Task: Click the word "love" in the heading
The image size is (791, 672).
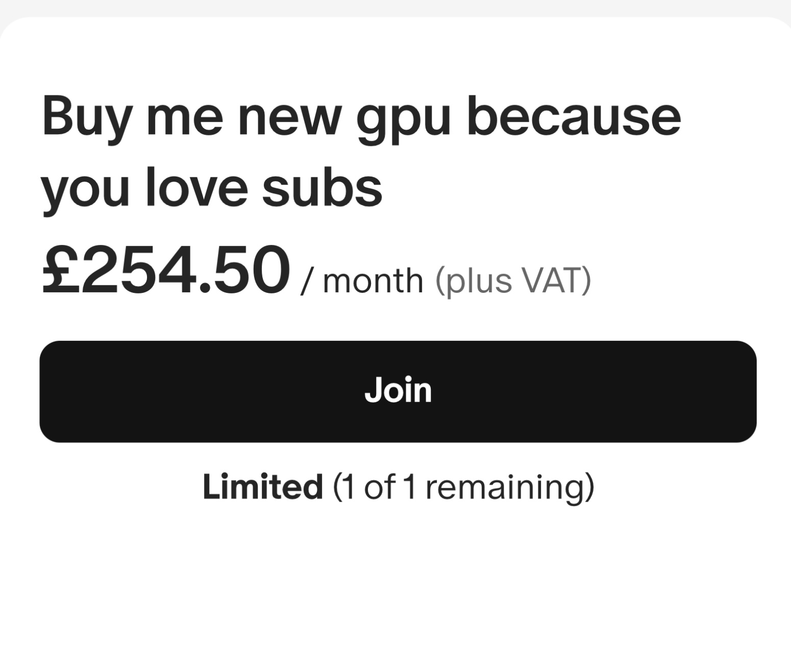Action: (x=196, y=187)
